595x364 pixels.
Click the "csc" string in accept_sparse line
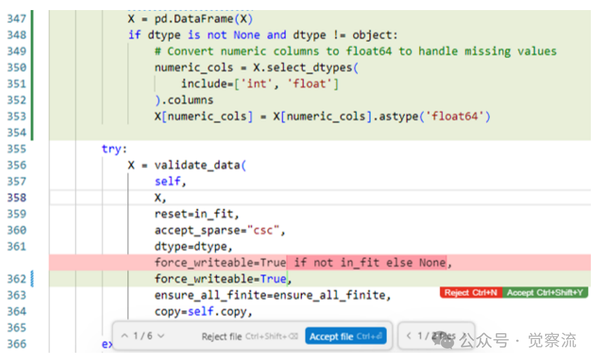(x=263, y=230)
